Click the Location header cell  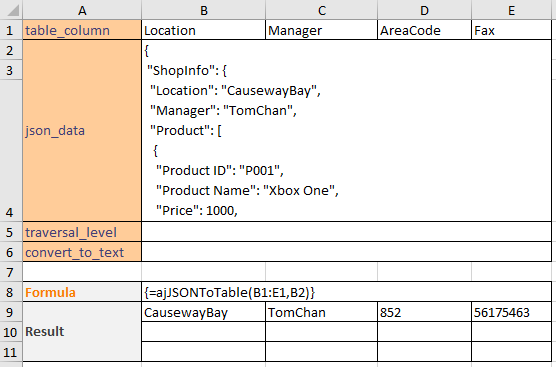(204, 30)
